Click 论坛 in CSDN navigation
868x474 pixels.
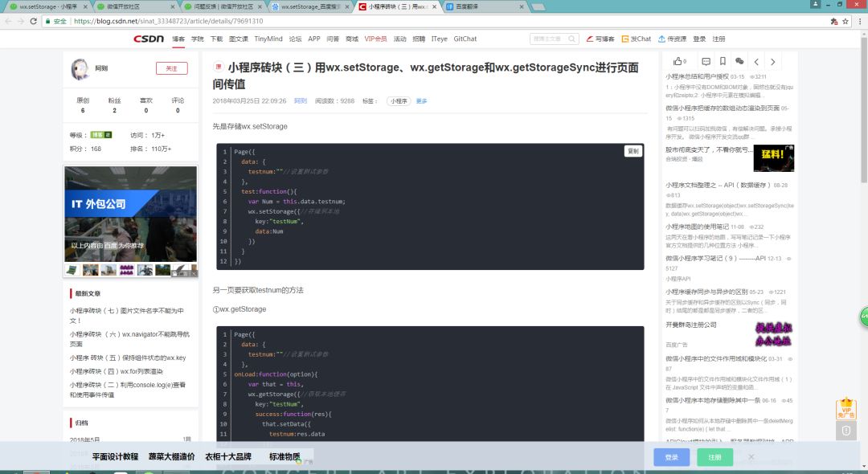pyautogui.click(x=296, y=39)
